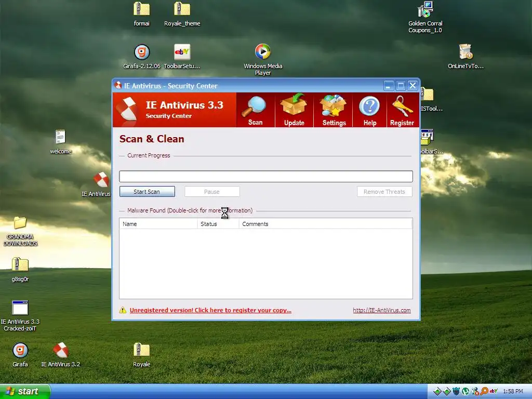Screen dimensions: 532x399
Task: Open the Help question mark icon
Action: point(369,110)
